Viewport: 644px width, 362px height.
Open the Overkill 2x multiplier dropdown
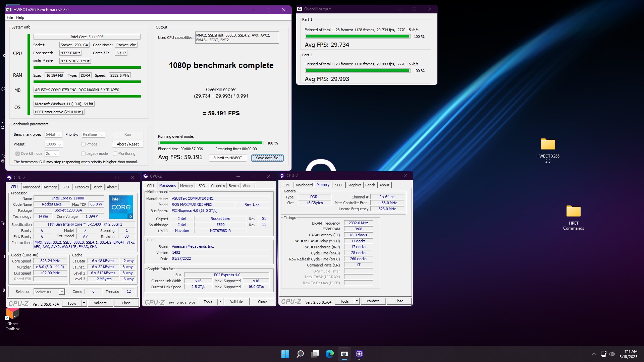pyautogui.click(x=52, y=154)
